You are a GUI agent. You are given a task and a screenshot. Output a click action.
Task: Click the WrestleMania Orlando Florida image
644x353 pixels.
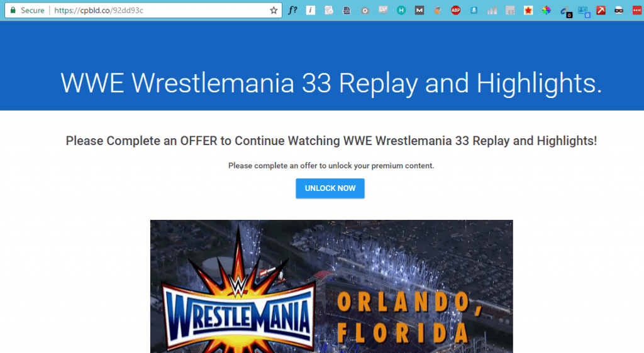[331, 286]
